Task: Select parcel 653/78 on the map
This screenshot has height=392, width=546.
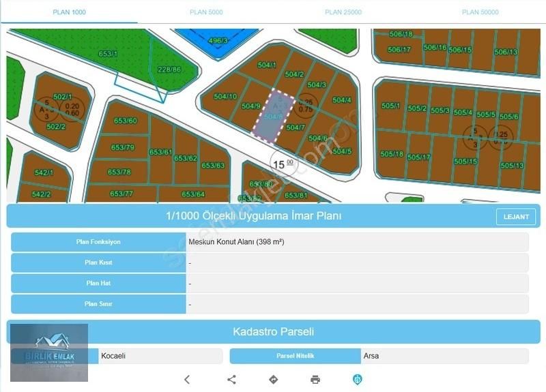Action: point(119,172)
